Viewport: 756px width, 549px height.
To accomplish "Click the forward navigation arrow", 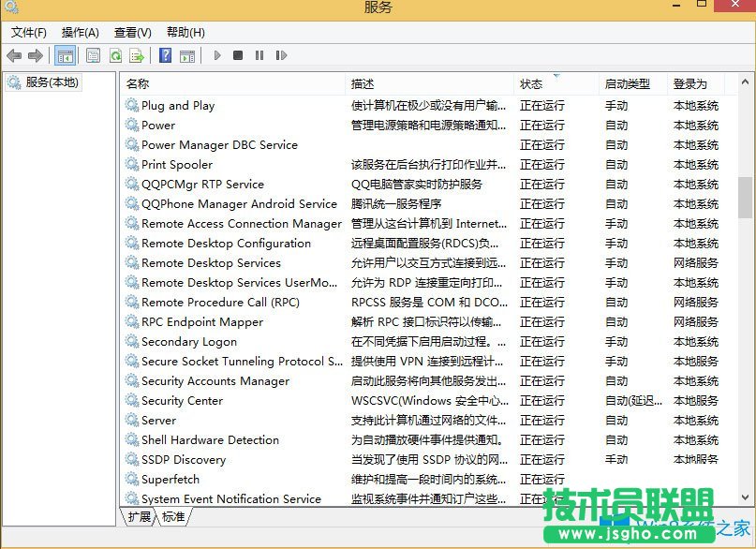I will (x=35, y=55).
